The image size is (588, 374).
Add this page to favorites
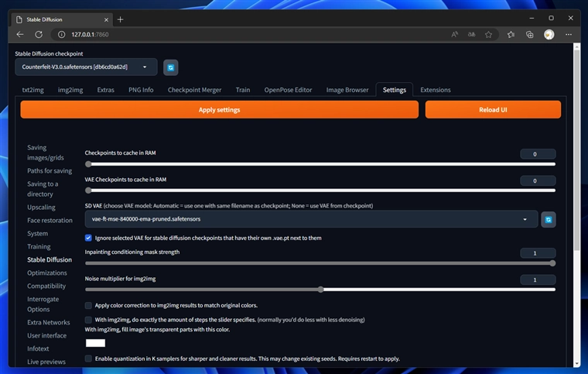click(488, 35)
